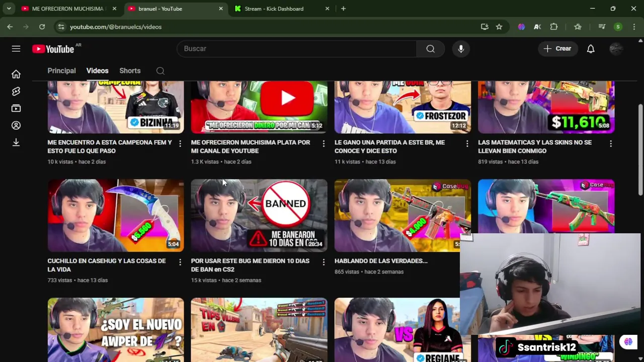Play the karambit knife $5,560 thumbnail
The width and height of the screenshot is (644, 362).
tap(116, 215)
